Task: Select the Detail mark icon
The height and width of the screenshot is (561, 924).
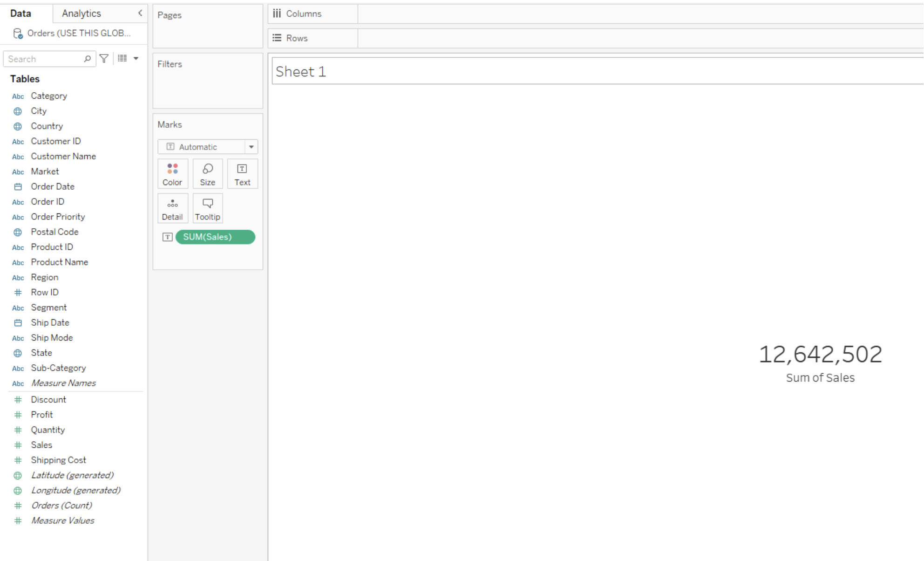Action: (x=172, y=207)
